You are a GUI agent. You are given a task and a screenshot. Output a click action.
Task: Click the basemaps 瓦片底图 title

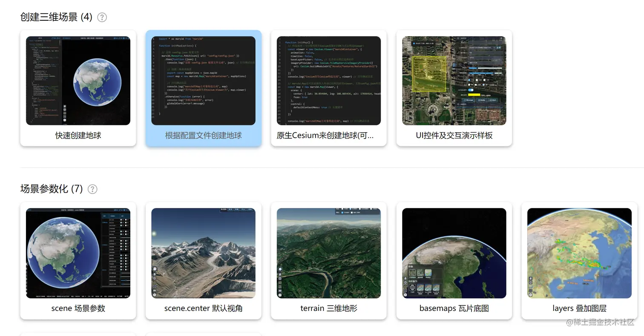[454, 308]
